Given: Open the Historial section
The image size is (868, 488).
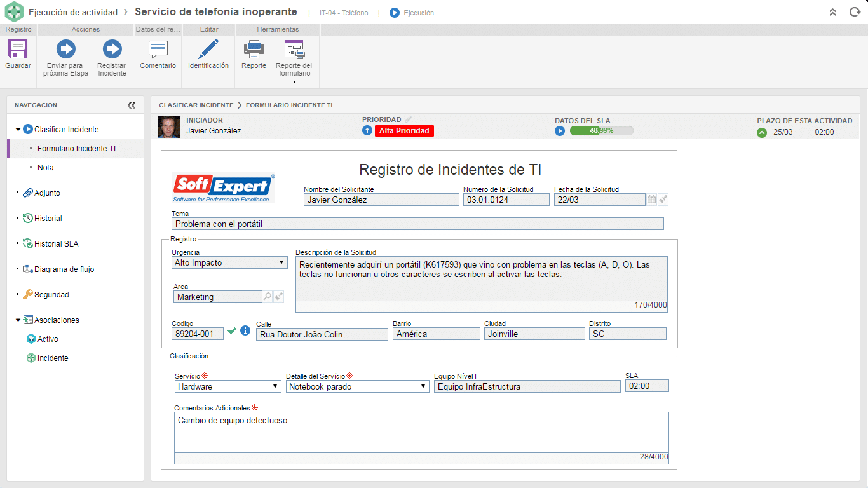Looking at the screenshot, I should tap(42, 219).
